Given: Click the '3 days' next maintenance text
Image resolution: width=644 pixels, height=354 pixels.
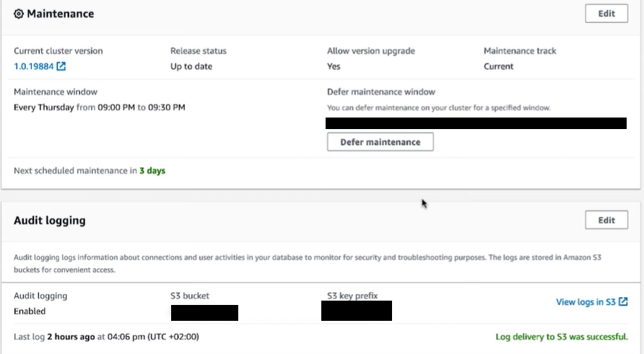Looking at the screenshot, I should 152,171.
